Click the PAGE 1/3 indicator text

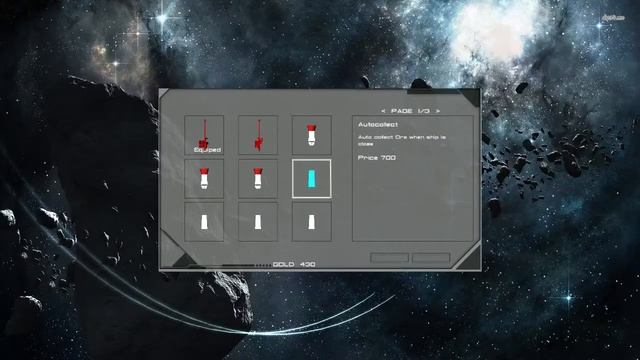click(410, 111)
